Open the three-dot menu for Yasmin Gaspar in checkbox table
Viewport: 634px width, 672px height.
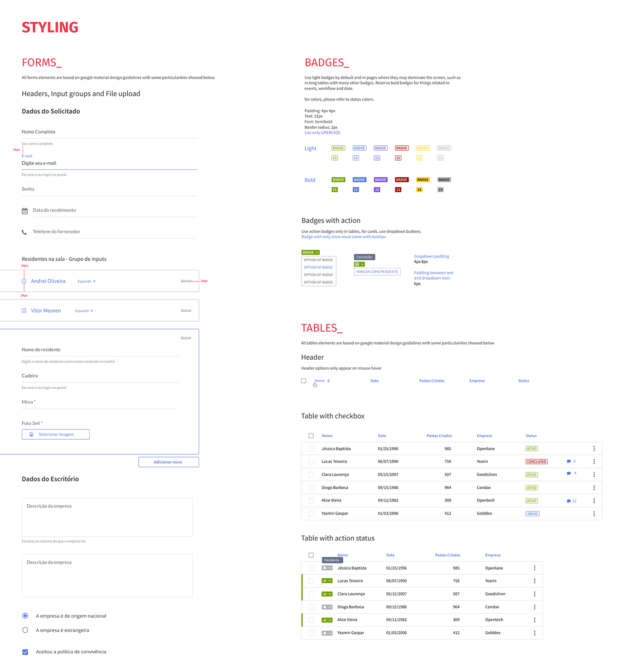click(594, 514)
